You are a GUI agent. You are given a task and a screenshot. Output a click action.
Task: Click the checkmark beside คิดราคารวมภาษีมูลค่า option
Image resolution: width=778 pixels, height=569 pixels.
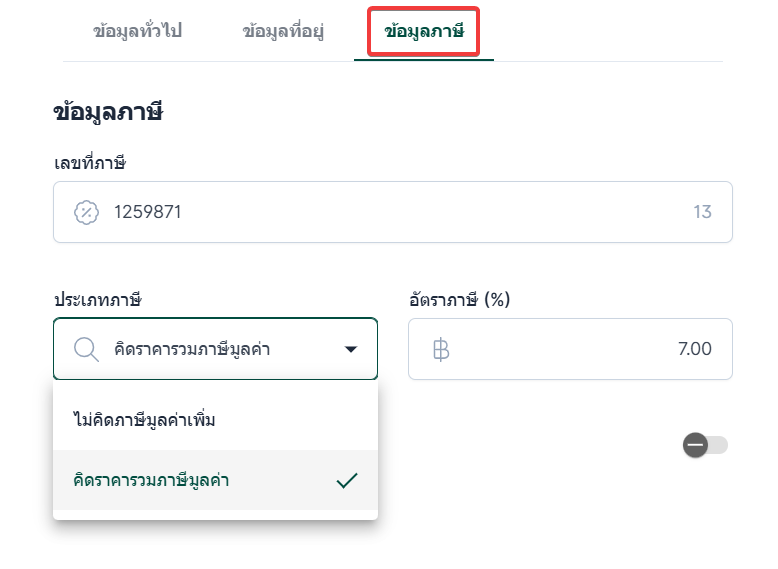347,480
